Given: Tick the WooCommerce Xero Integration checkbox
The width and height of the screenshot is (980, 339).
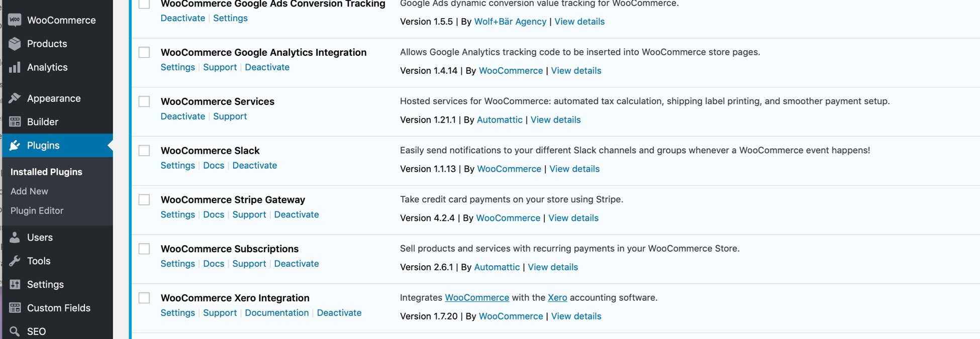Looking at the screenshot, I should (144, 298).
